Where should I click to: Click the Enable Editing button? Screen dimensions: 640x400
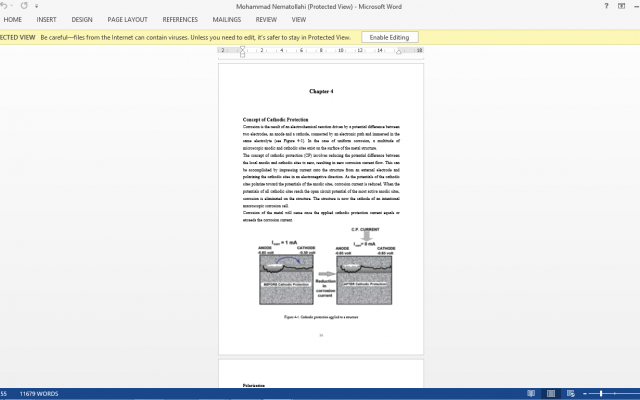pos(389,37)
